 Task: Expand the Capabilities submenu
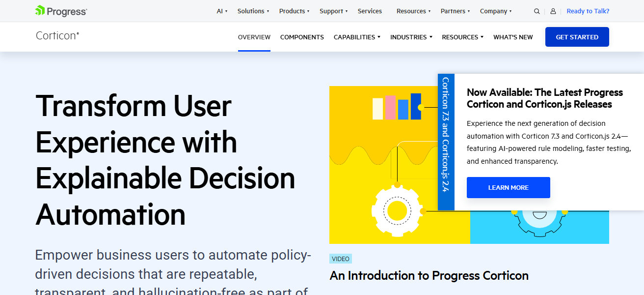click(357, 37)
